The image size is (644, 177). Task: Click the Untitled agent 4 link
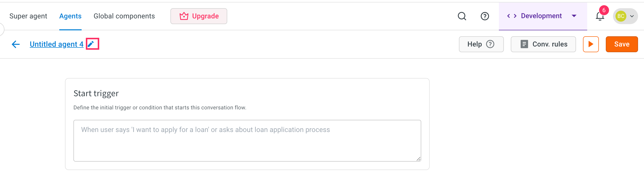tap(57, 44)
